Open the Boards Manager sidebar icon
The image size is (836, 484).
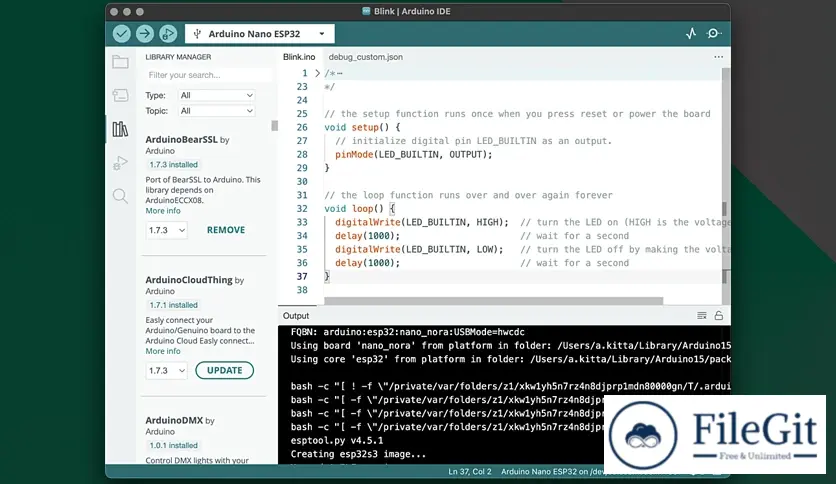(x=120, y=95)
